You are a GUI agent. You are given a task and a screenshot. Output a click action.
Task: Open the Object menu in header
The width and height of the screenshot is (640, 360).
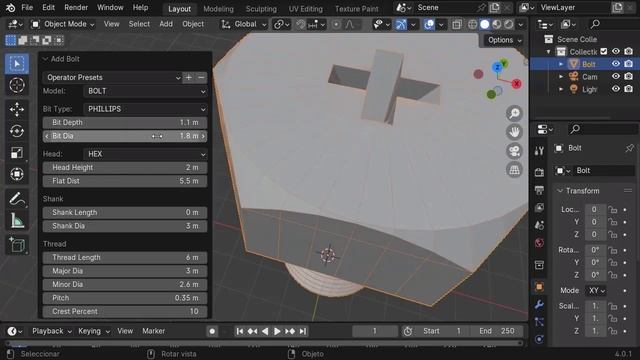(x=193, y=24)
